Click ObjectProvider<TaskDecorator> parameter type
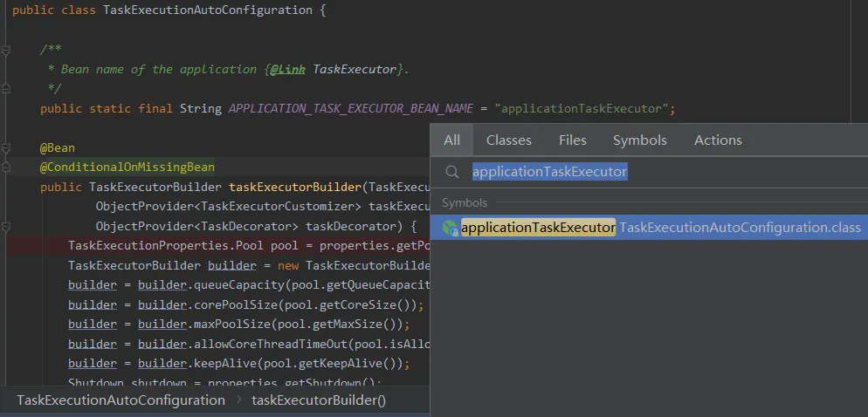868x417 pixels. (x=197, y=226)
